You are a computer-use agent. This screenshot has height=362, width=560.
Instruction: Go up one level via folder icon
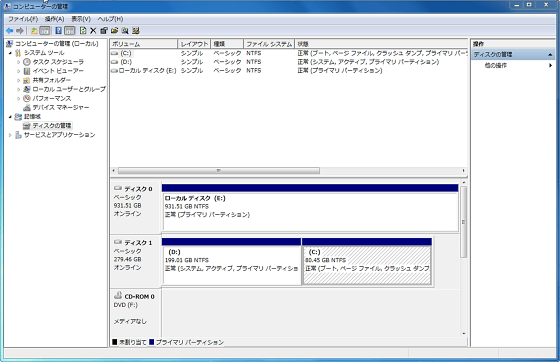click(x=34, y=31)
